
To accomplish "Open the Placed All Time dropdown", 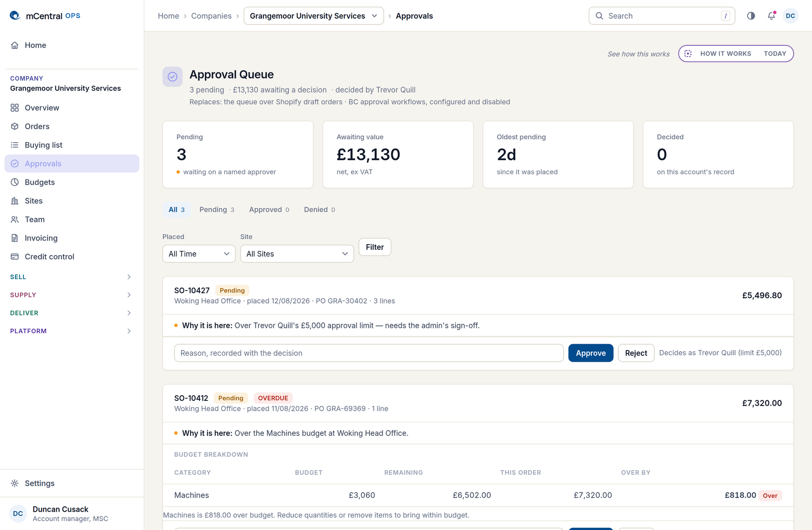I will pyautogui.click(x=199, y=254).
